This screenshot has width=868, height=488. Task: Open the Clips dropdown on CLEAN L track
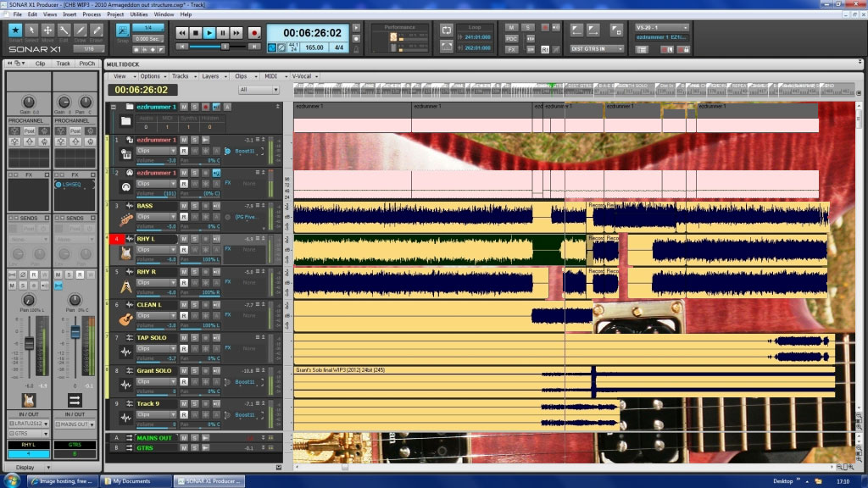coord(156,315)
